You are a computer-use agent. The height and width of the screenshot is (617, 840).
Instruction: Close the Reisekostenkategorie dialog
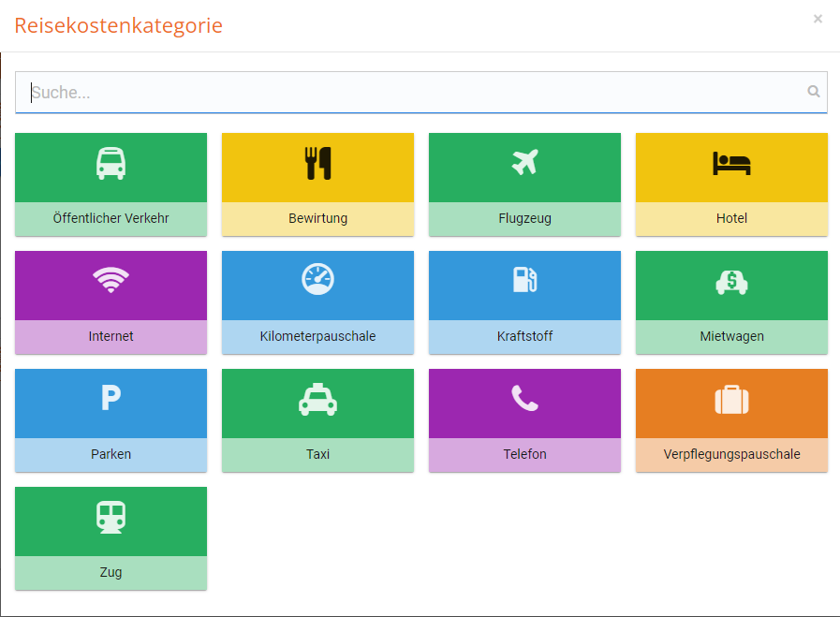(x=818, y=19)
